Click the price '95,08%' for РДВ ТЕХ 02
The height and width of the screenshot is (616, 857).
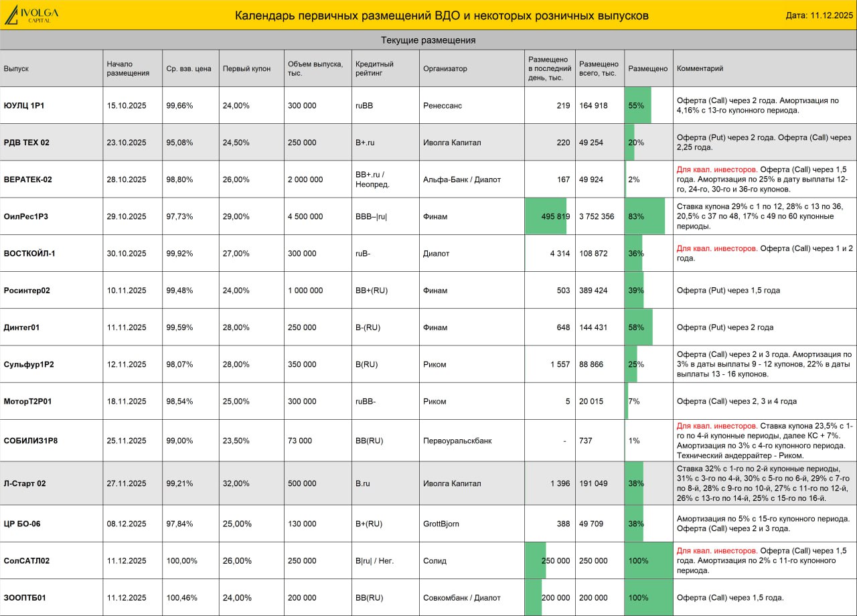tap(179, 142)
